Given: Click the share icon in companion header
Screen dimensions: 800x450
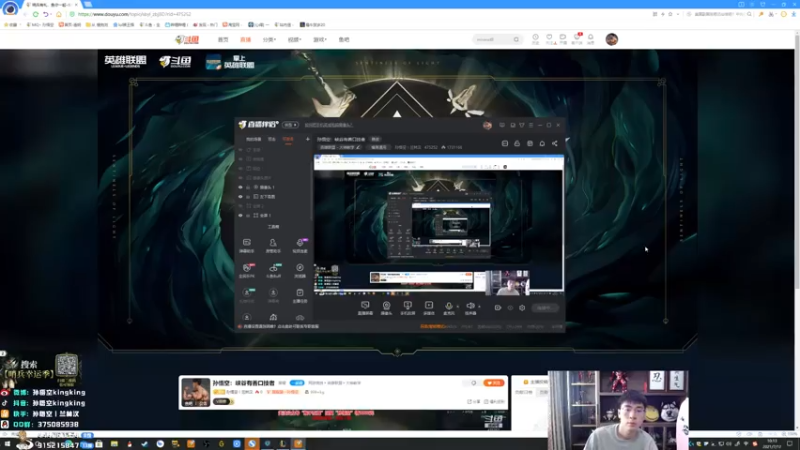Looking at the screenshot, I should (555, 143).
